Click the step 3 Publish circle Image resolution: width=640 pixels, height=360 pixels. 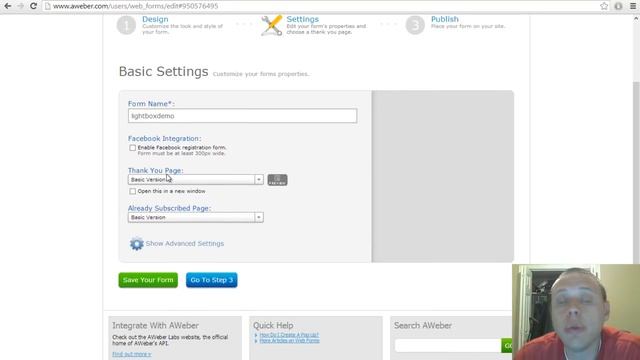(x=415, y=25)
